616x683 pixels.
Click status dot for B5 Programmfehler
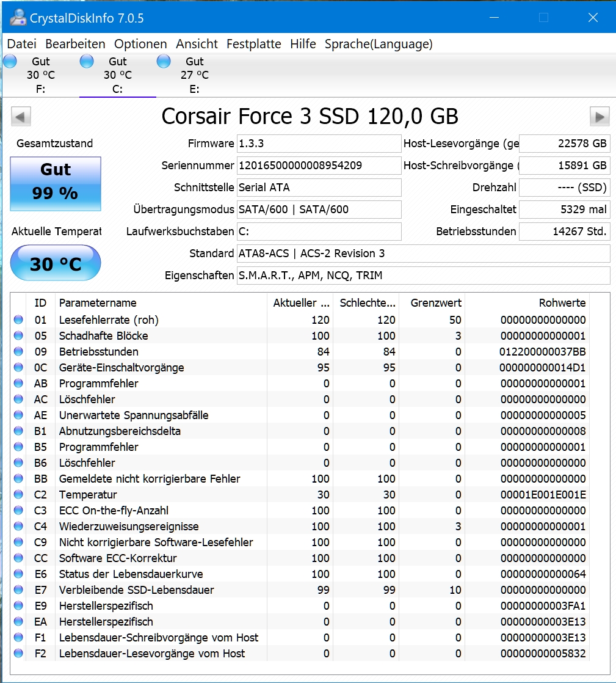point(18,447)
